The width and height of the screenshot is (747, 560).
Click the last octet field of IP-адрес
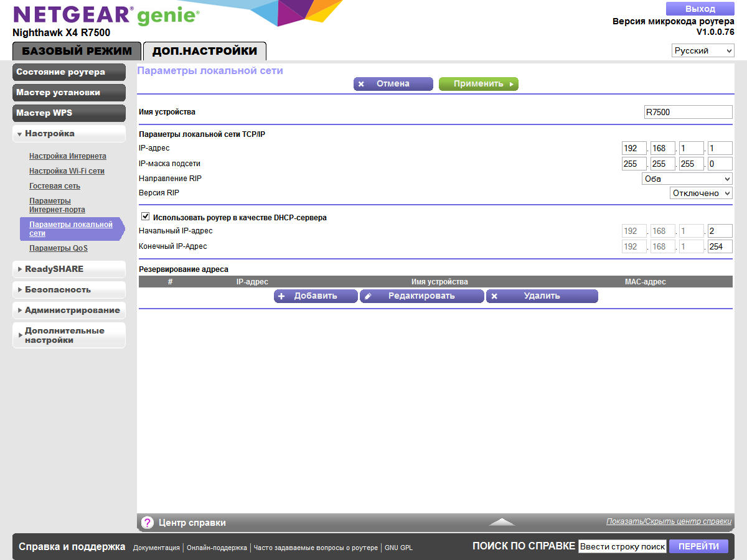[x=720, y=149]
